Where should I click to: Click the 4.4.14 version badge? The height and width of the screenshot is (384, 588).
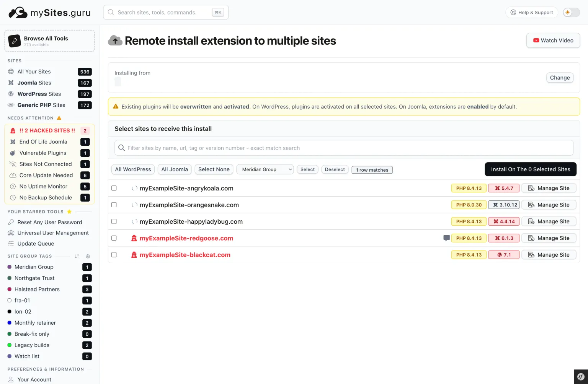click(x=504, y=221)
